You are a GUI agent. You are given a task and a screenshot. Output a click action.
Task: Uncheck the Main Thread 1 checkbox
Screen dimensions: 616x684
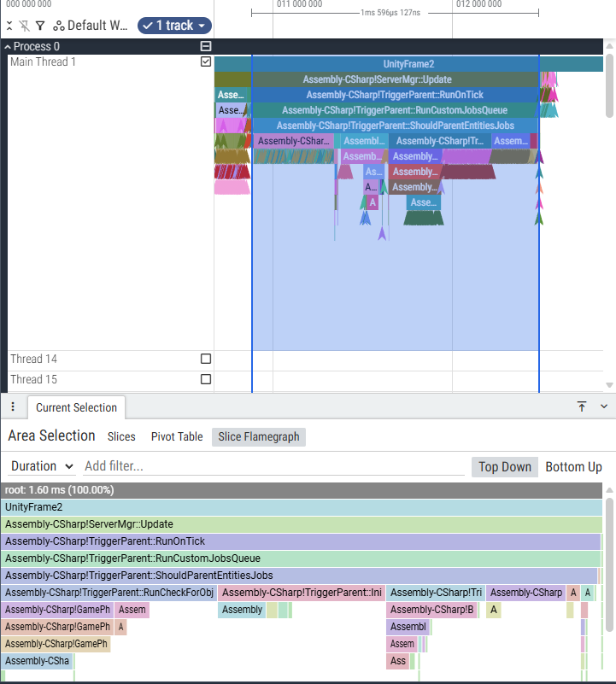click(x=205, y=62)
